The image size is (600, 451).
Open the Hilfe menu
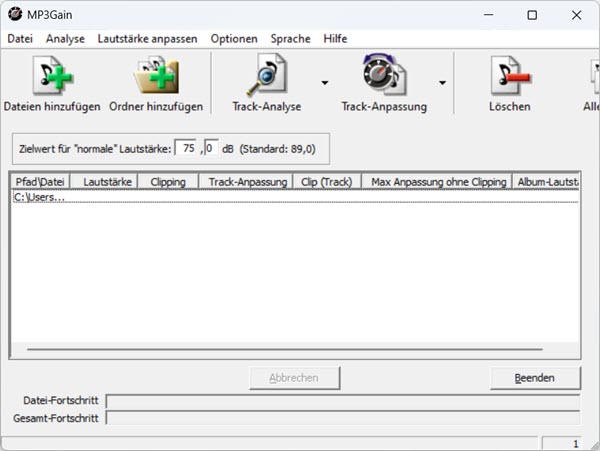click(x=335, y=39)
